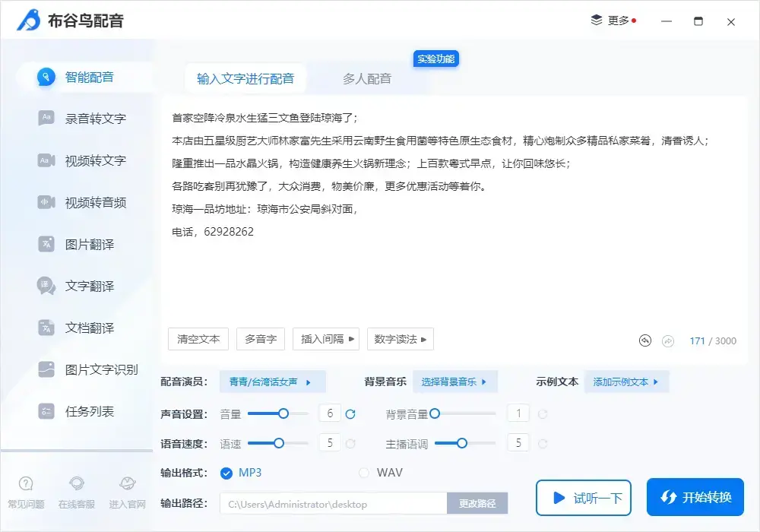
Task: Open the 青青/台湾话女声 voice selector
Action: click(x=272, y=382)
